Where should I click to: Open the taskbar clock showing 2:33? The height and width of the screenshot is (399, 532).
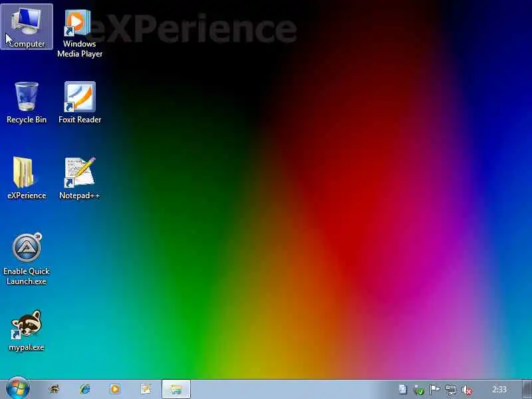[499, 390]
